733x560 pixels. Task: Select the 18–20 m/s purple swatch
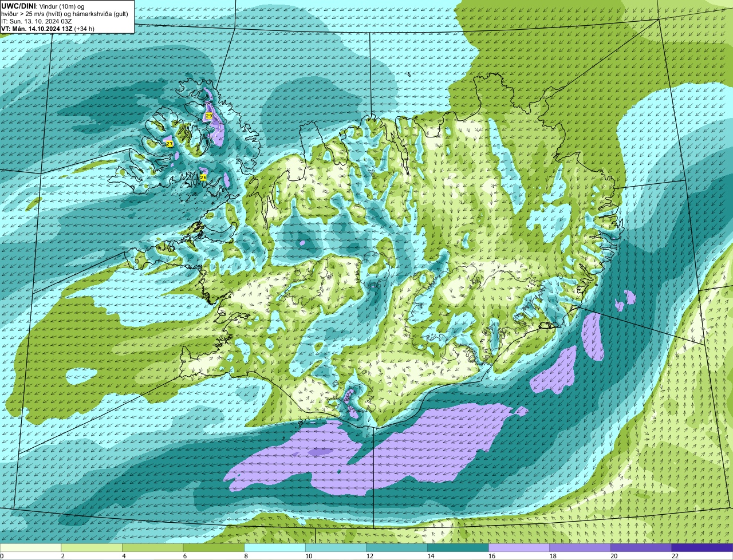pyautogui.click(x=579, y=548)
